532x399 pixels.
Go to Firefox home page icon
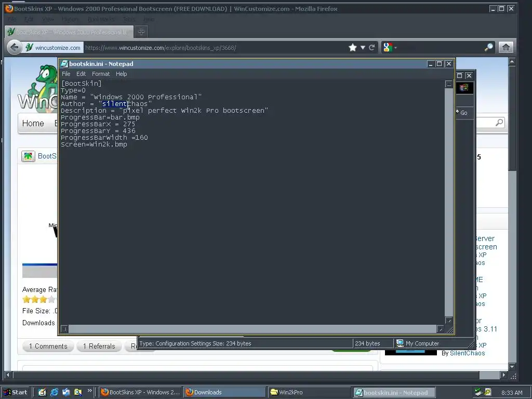click(x=506, y=47)
